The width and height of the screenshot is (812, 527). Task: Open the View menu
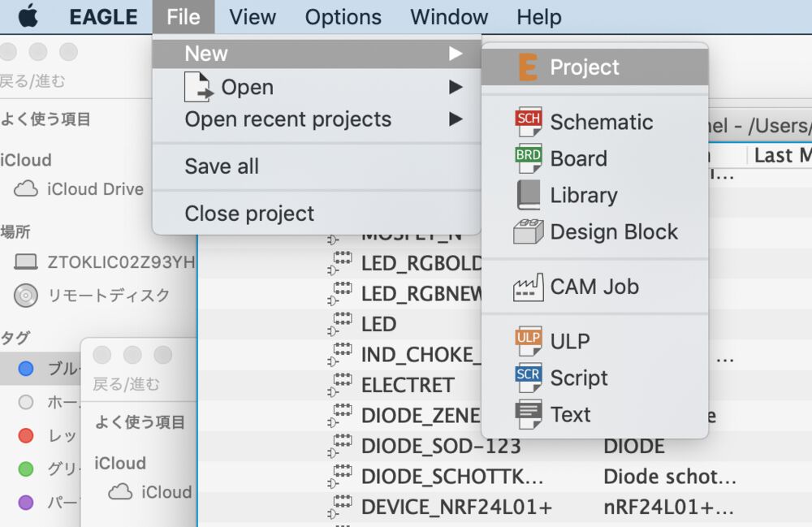click(253, 17)
